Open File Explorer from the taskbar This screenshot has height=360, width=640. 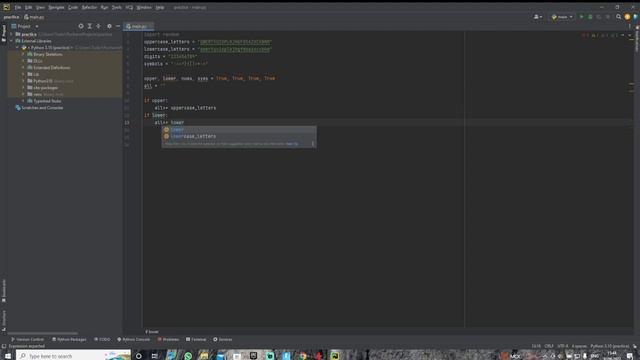click(204, 356)
